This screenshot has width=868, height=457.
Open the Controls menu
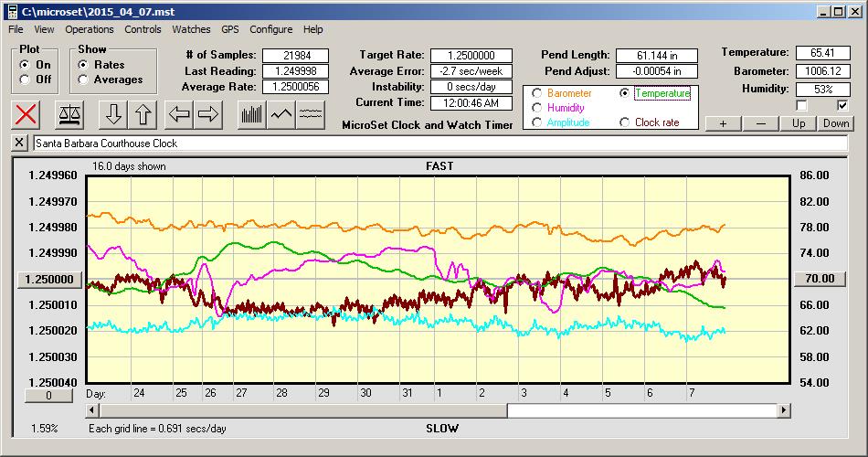tap(143, 29)
